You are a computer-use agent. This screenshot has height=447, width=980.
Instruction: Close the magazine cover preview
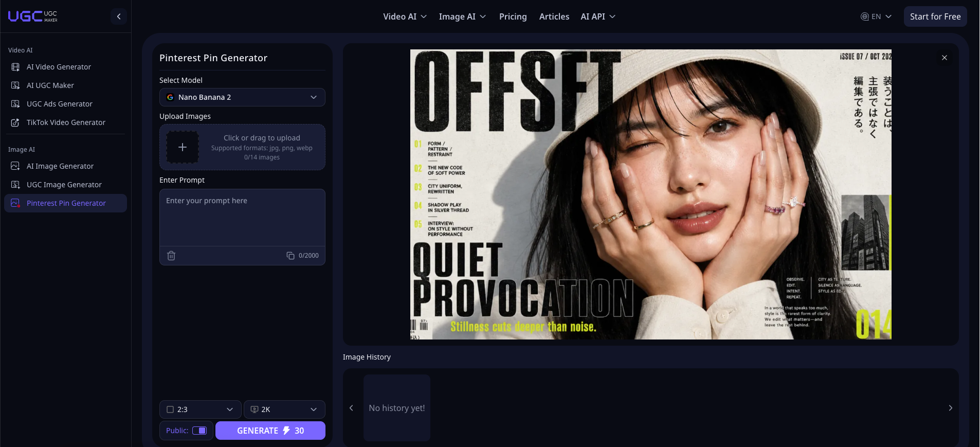(944, 58)
